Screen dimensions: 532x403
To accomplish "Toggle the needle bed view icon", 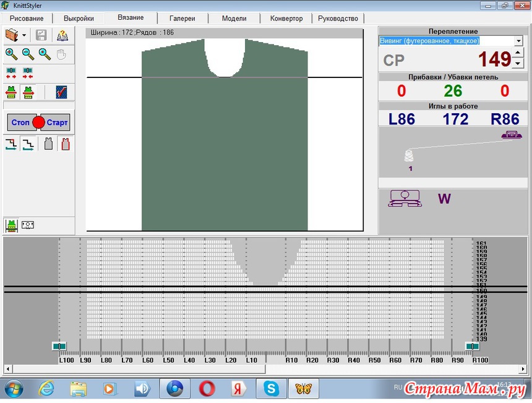I will pos(28,225).
